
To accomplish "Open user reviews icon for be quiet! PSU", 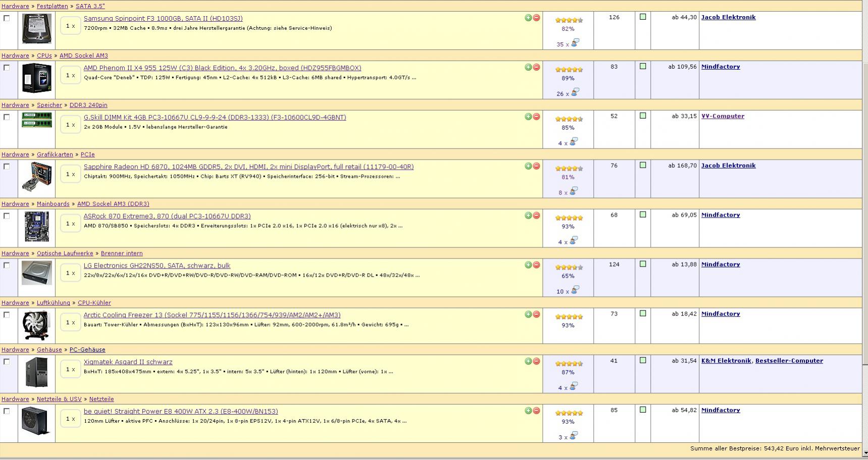I will (x=574, y=436).
